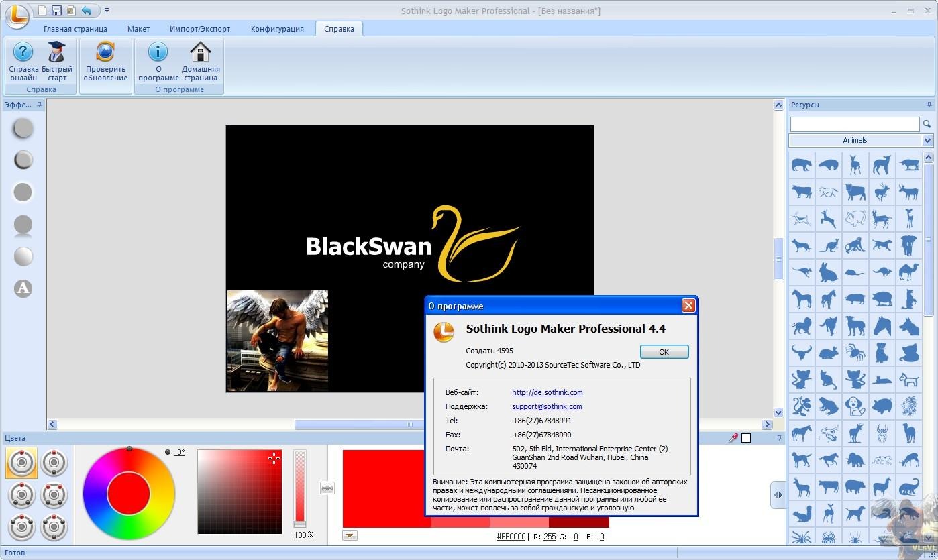This screenshot has height=560, width=938.
Task: Click the BlackSwan text on canvas
Action: click(368, 247)
